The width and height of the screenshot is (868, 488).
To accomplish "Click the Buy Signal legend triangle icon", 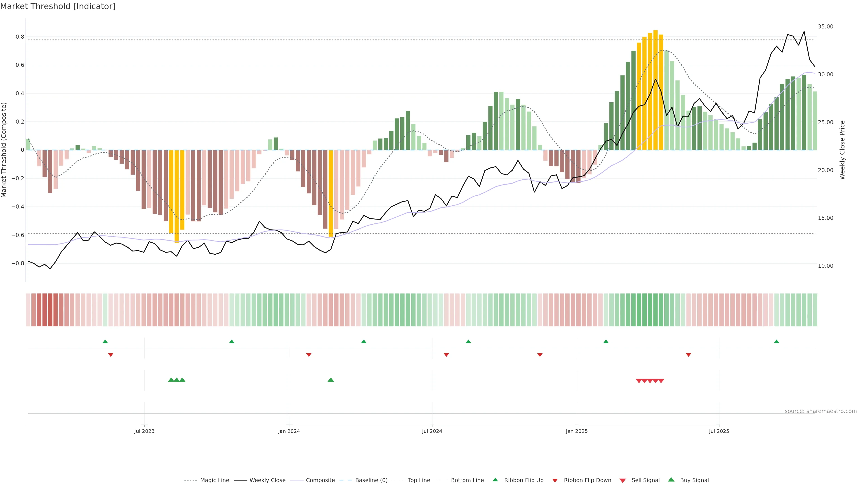I will pos(671,480).
